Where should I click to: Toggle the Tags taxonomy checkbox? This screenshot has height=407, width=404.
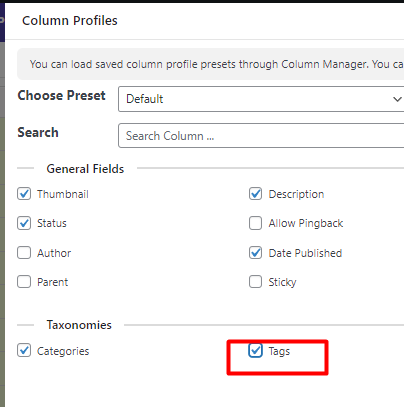coord(255,350)
